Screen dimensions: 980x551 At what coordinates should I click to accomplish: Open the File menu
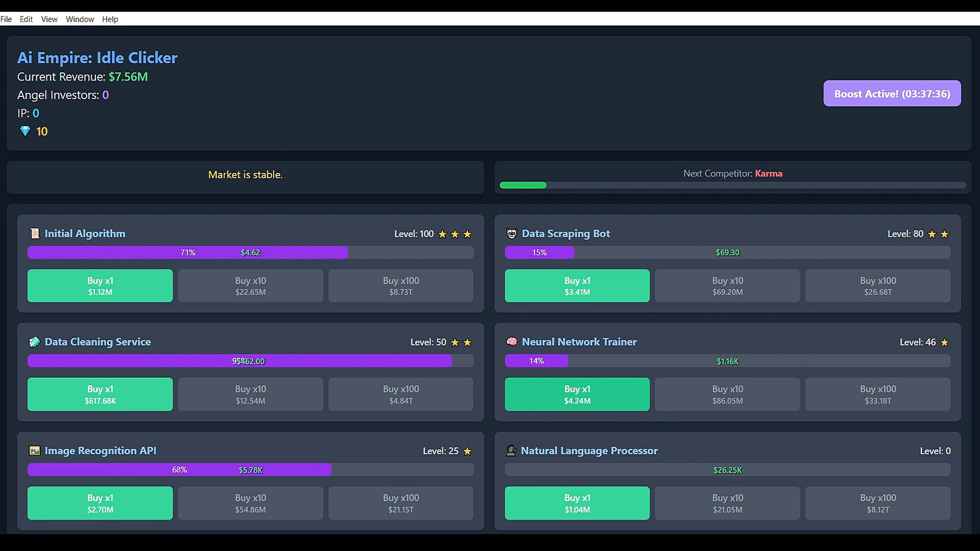tap(6, 19)
